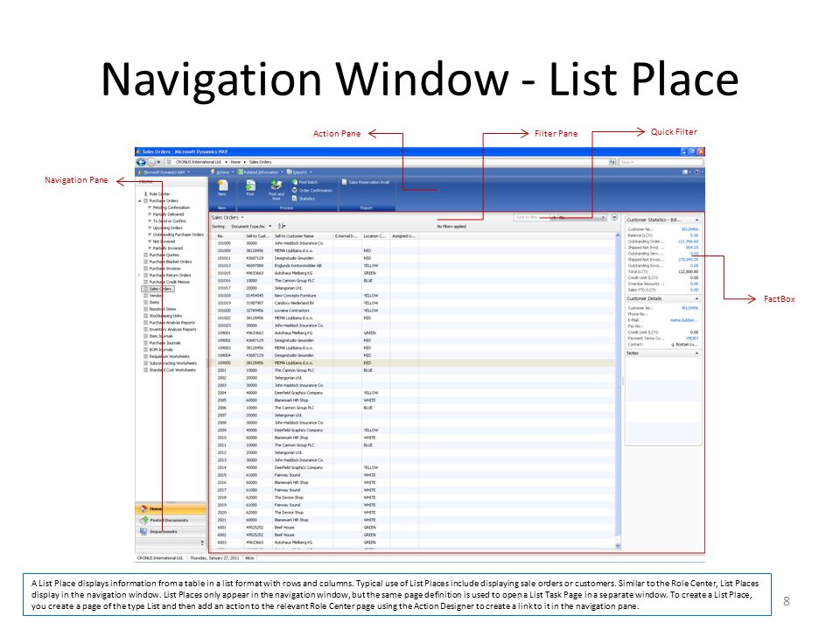840x630 pixels.
Task: Click the sort order icon next to Sorting
Action: point(282,226)
